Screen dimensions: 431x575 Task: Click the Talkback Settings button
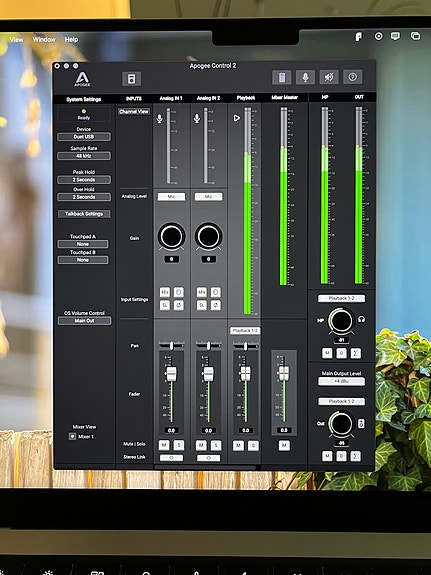point(84,214)
